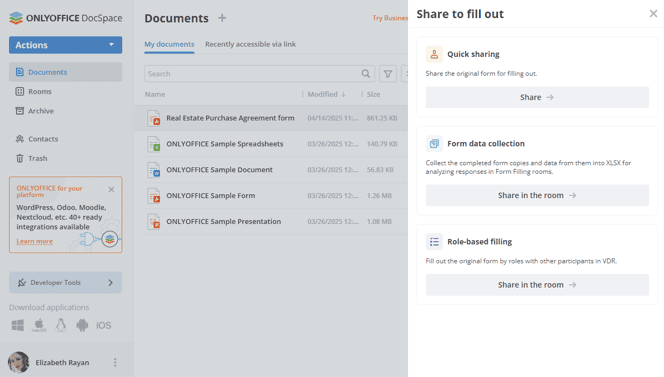Click Elizabeth Rayan's profile avatar
This screenshot has width=664, height=377.
[x=19, y=363]
